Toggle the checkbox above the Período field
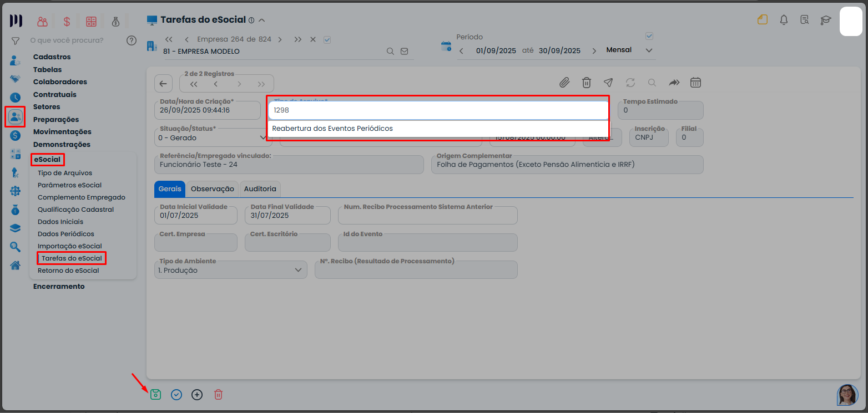868x413 pixels. pyautogui.click(x=650, y=36)
